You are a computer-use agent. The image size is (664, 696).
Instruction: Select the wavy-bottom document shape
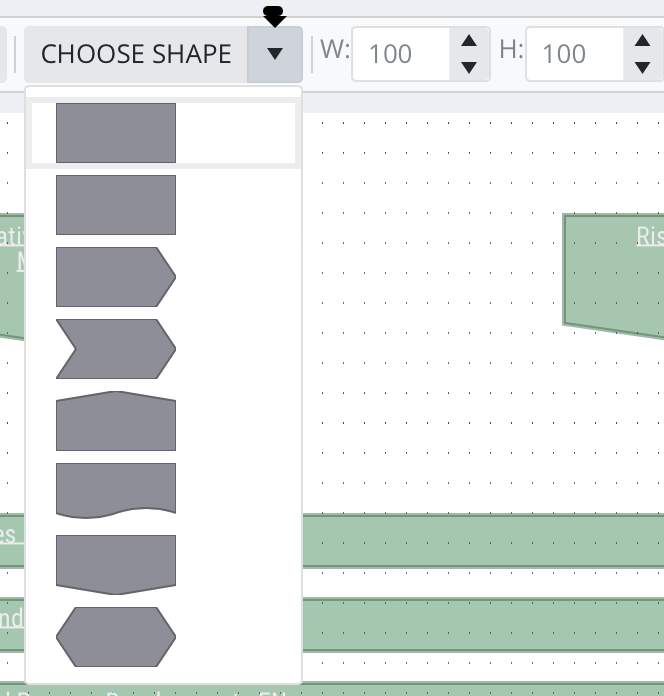pos(116,490)
